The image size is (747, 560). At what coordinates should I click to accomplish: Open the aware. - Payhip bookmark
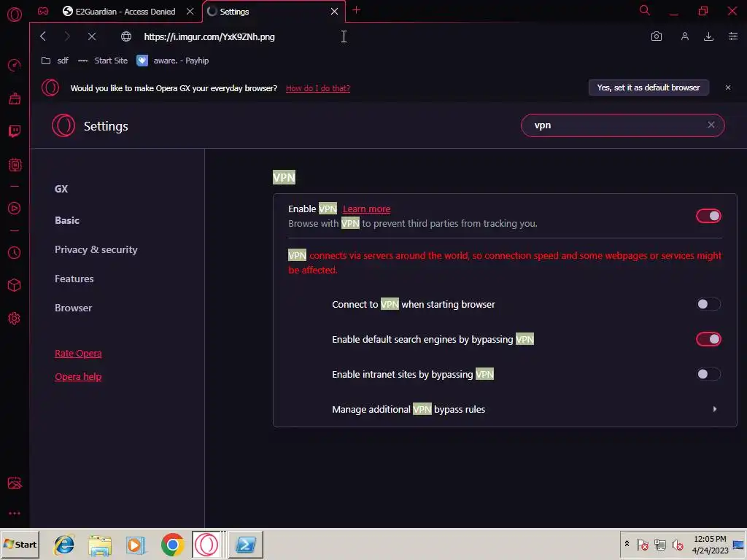[x=172, y=61]
